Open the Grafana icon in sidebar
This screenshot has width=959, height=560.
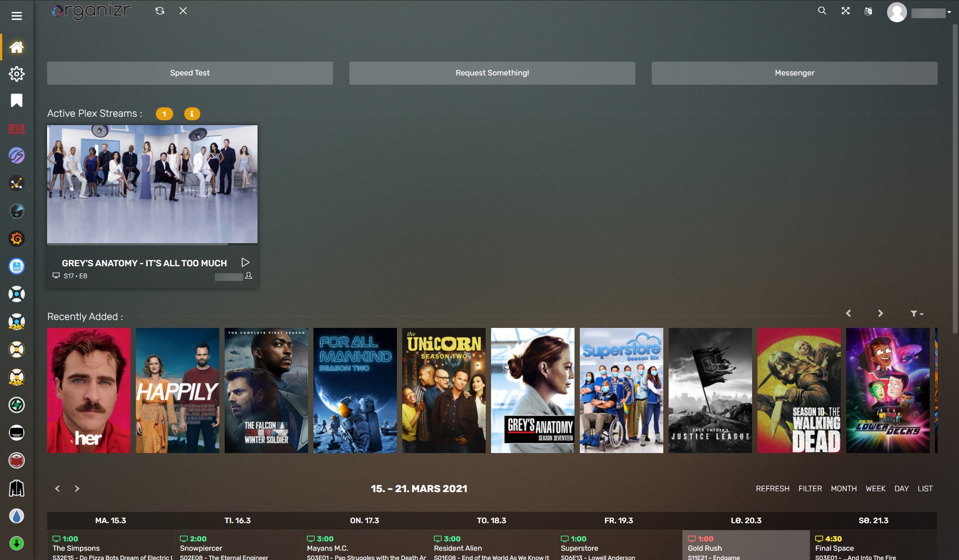(16, 239)
